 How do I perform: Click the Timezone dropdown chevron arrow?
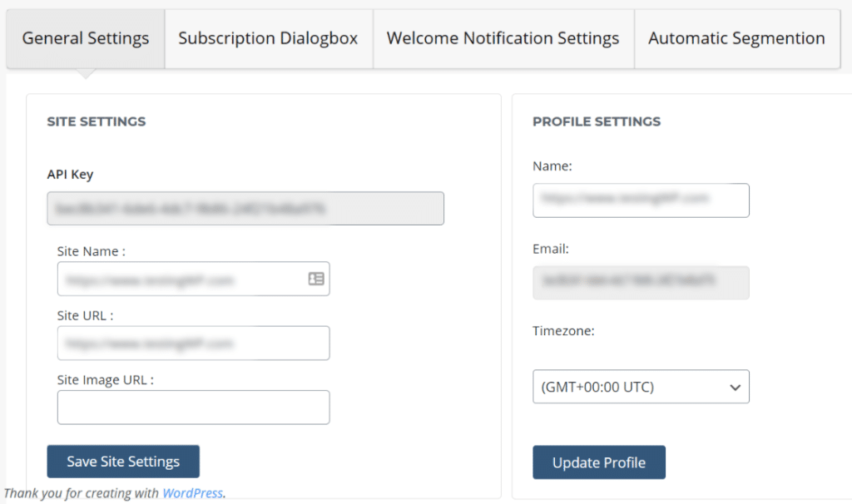735,386
